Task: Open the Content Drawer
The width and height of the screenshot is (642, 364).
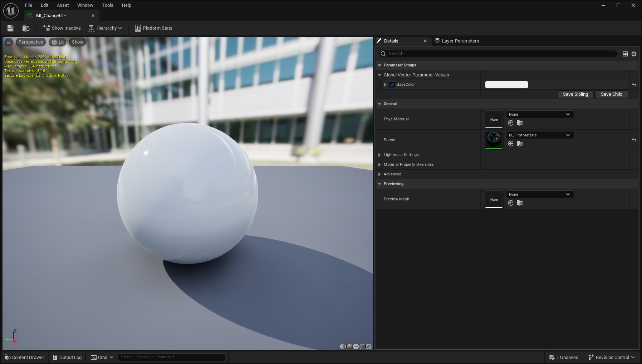Action: point(24,358)
